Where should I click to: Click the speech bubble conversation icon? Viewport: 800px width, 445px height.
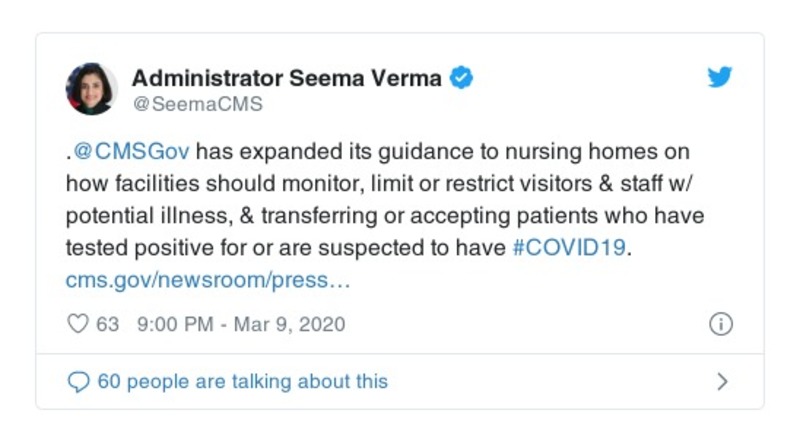point(77,381)
